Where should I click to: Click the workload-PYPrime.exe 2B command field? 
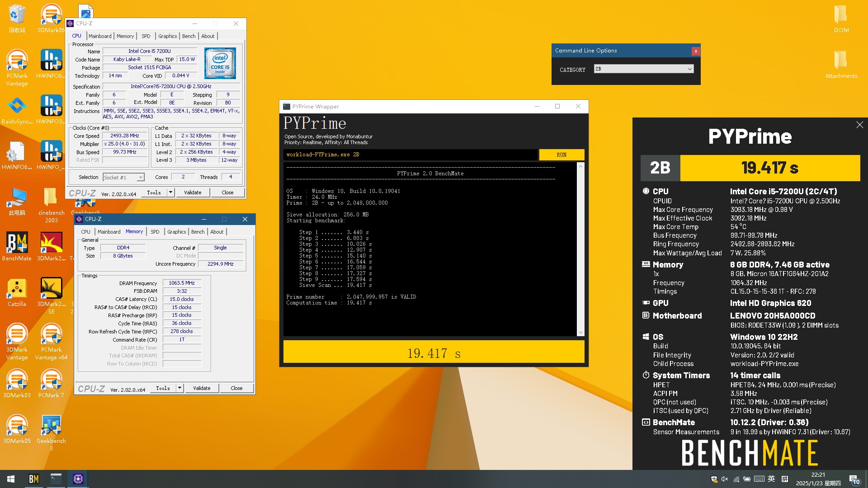[410, 155]
